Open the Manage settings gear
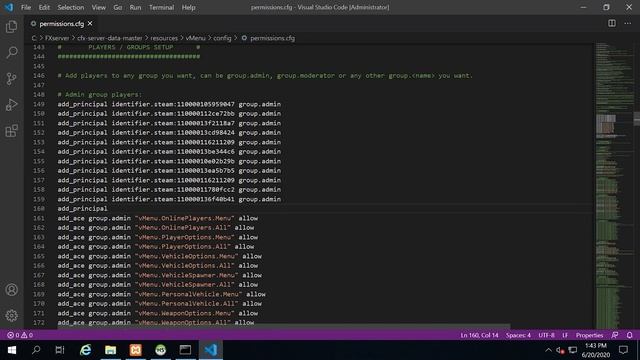640x360 pixels. 11,316
